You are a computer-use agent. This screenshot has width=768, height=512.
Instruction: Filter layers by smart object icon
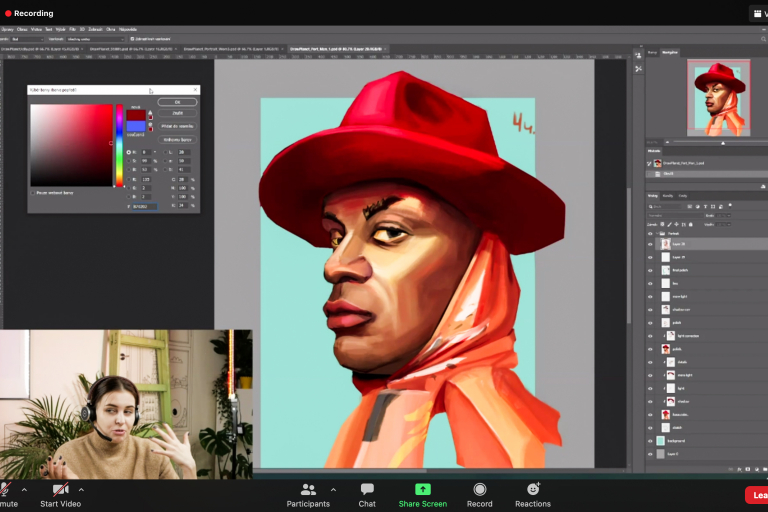pyautogui.click(x=721, y=207)
